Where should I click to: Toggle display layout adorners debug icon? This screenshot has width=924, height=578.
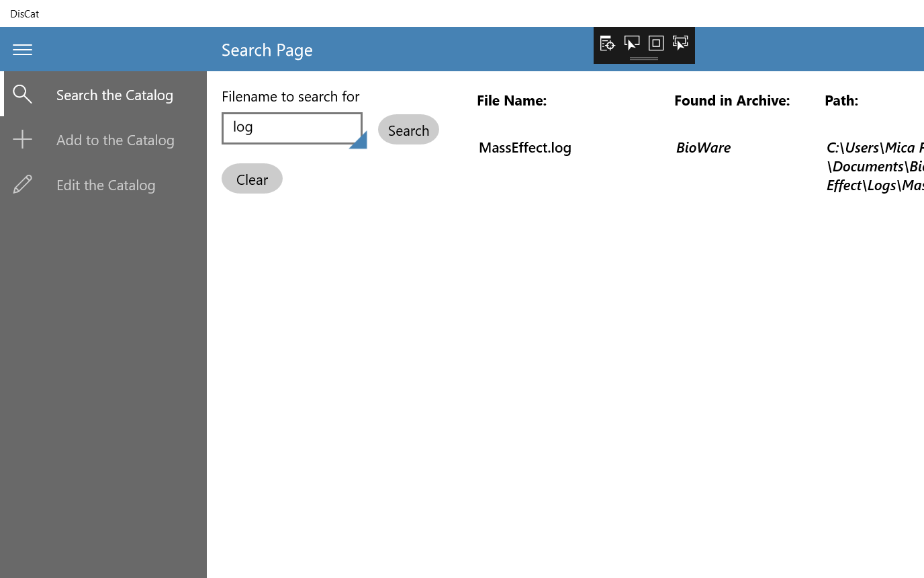(656, 43)
